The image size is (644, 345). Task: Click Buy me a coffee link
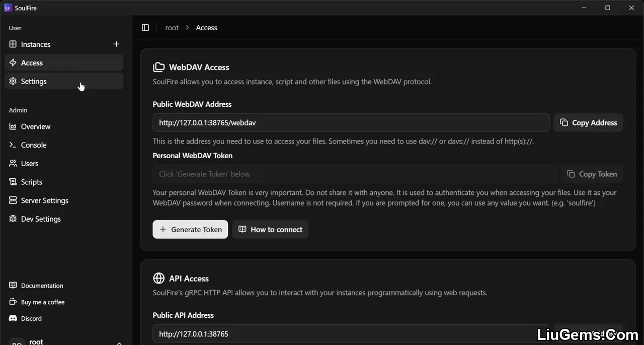(x=64, y=302)
